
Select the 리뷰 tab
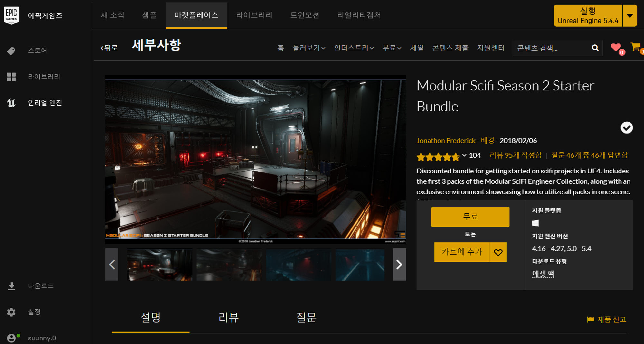coord(228,318)
